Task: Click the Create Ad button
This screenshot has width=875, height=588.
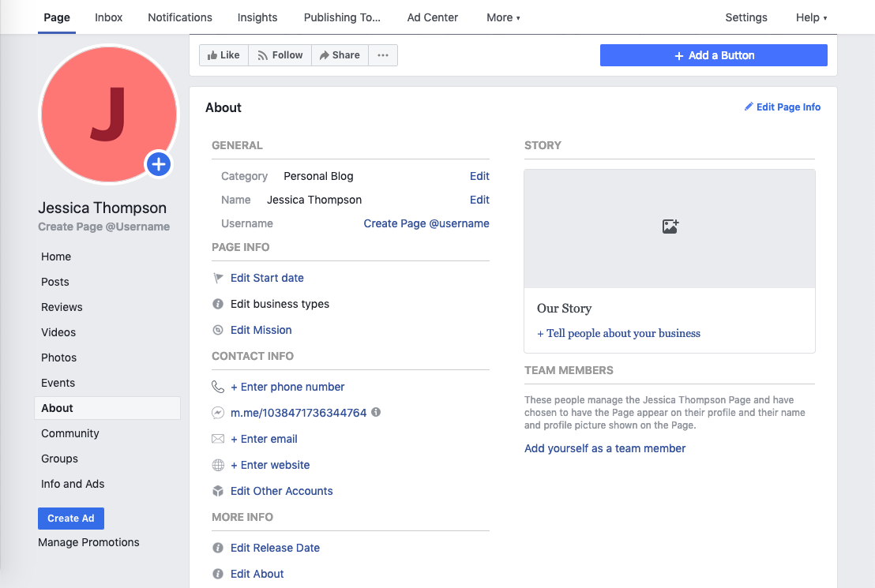Action: click(71, 519)
